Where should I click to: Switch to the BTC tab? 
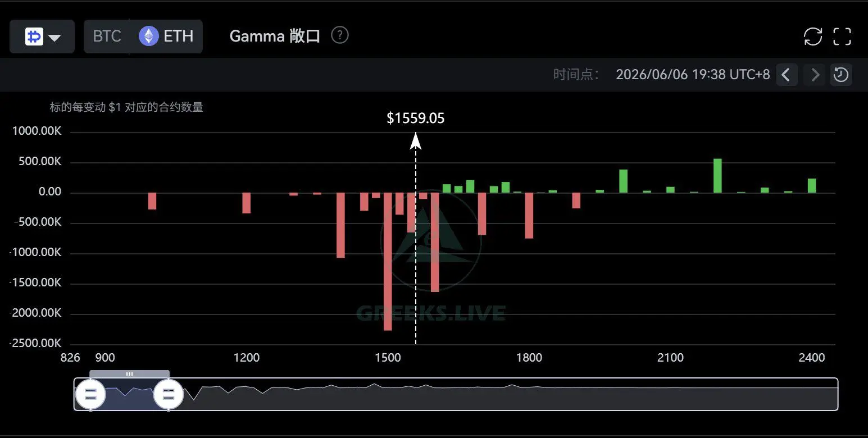107,36
